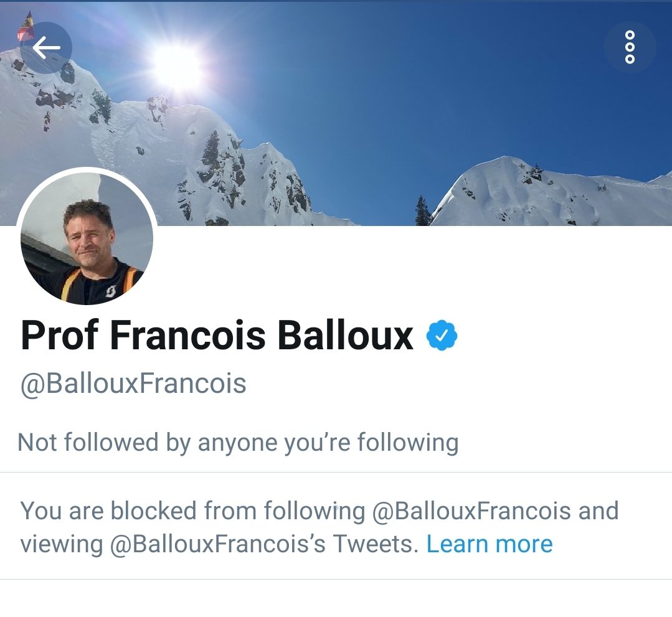Click empty area below the blocked notice
Image resolution: width=672 pixels, height=617 pixels.
point(336,598)
